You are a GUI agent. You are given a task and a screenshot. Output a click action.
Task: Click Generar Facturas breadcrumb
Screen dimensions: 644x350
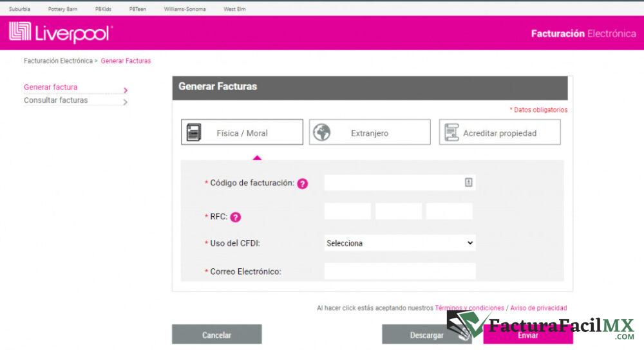126,60
